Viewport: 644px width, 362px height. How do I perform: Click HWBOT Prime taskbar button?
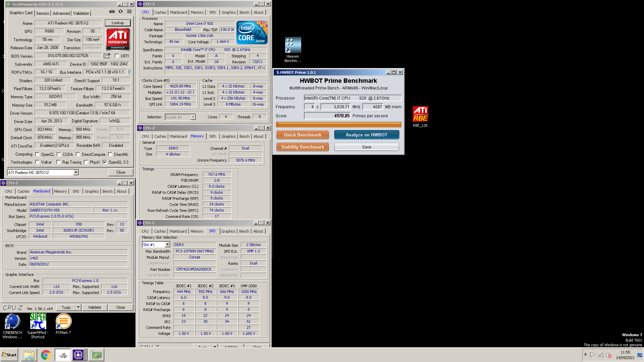point(62,355)
